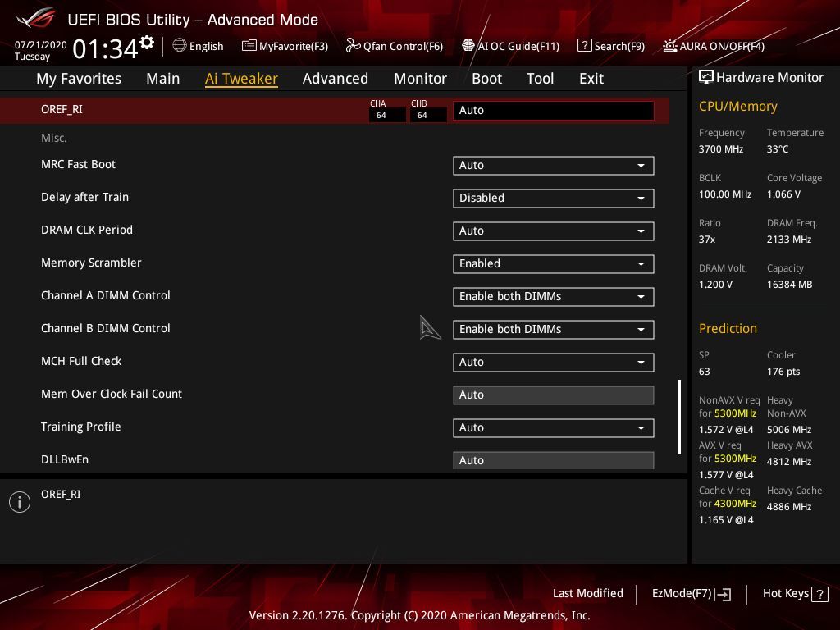Screen dimensions: 840x630
Task: Select DRAM CLK Period label
Action: point(87,230)
